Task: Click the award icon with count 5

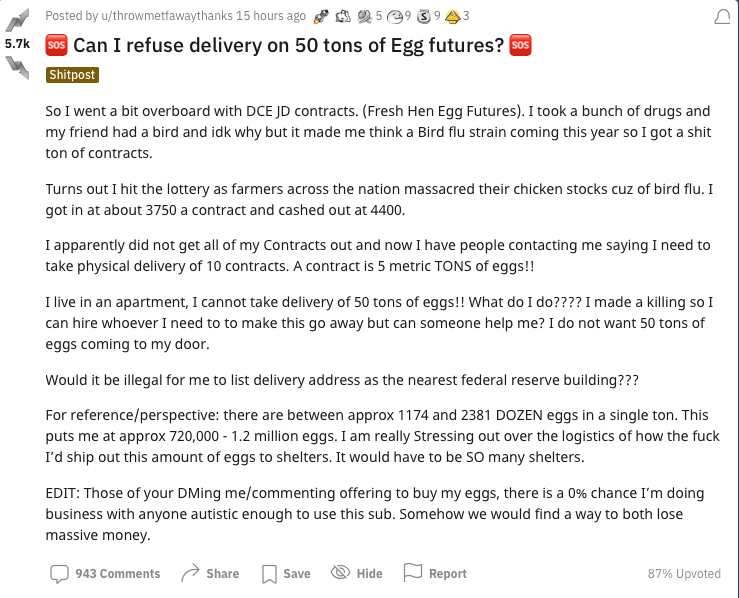Action: 364,16
